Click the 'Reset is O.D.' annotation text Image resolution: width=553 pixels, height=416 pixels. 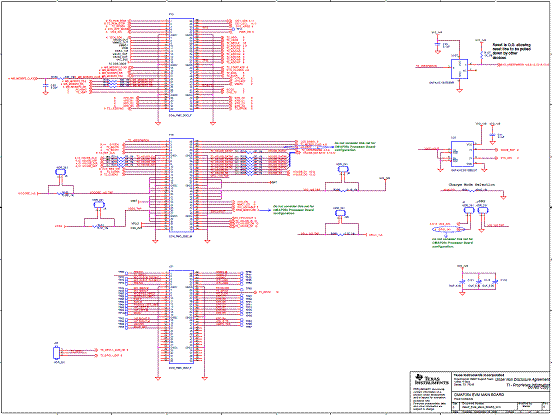[x=512, y=51]
